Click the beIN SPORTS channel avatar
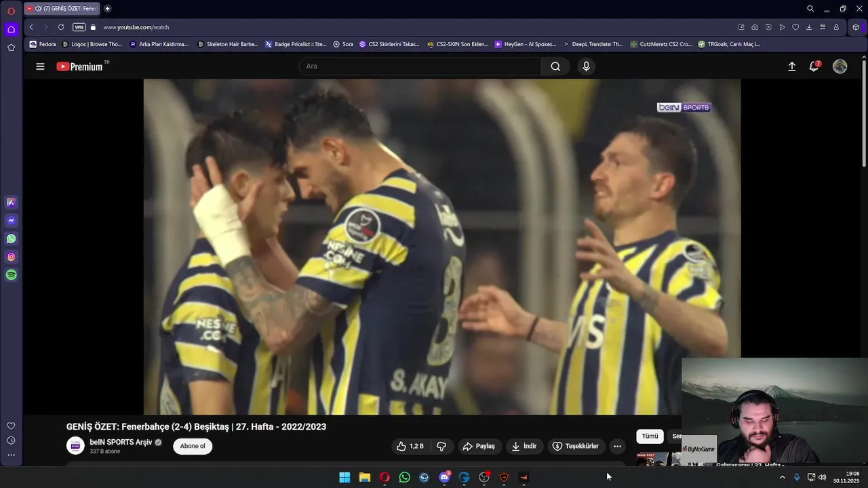868x488 pixels. point(75,445)
